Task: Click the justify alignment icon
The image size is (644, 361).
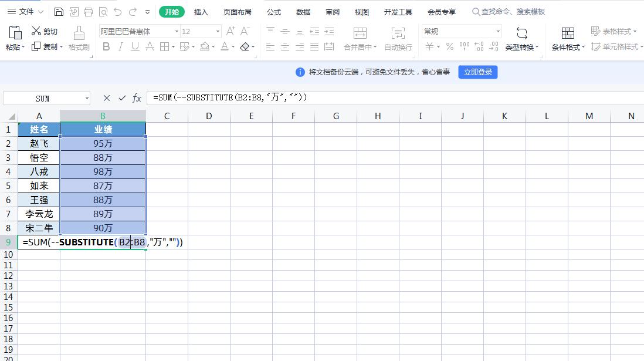Action: coord(314,46)
